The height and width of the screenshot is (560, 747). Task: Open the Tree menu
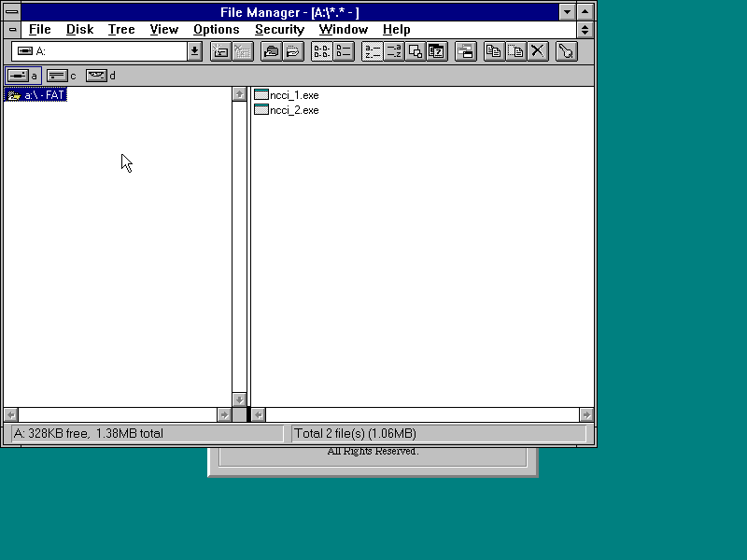pos(121,30)
